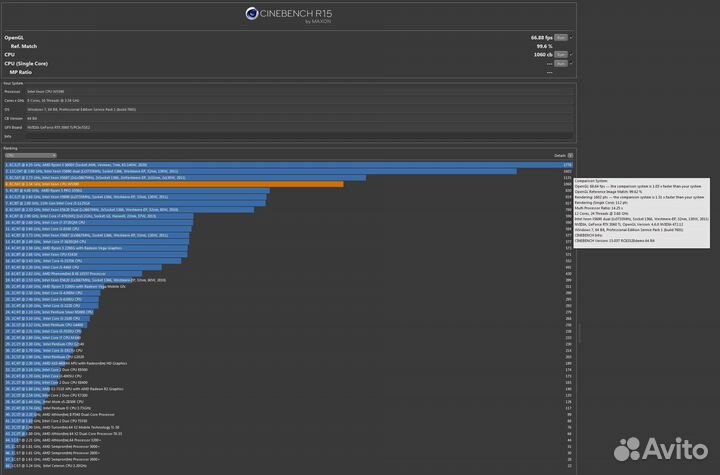Click the OpenGL score value 66.88 fps
The height and width of the screenshot is (475, 720).
click(x=541, y=38)
